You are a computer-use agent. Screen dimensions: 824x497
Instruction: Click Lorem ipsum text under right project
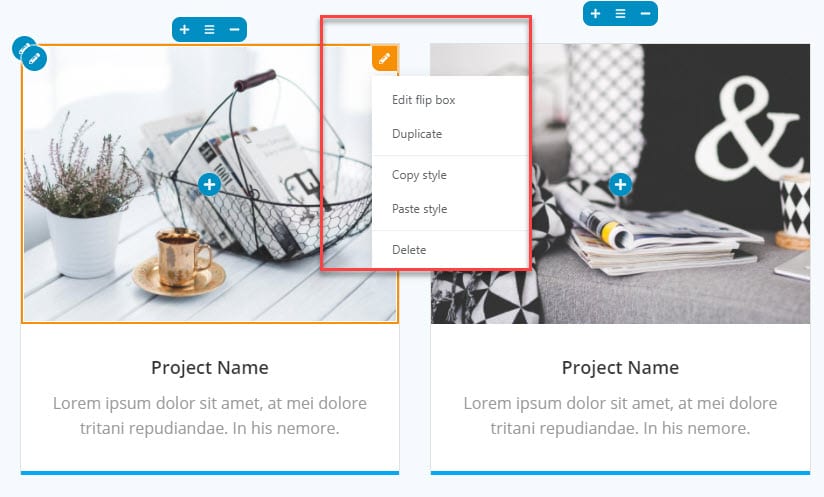(x=620, y=416)
